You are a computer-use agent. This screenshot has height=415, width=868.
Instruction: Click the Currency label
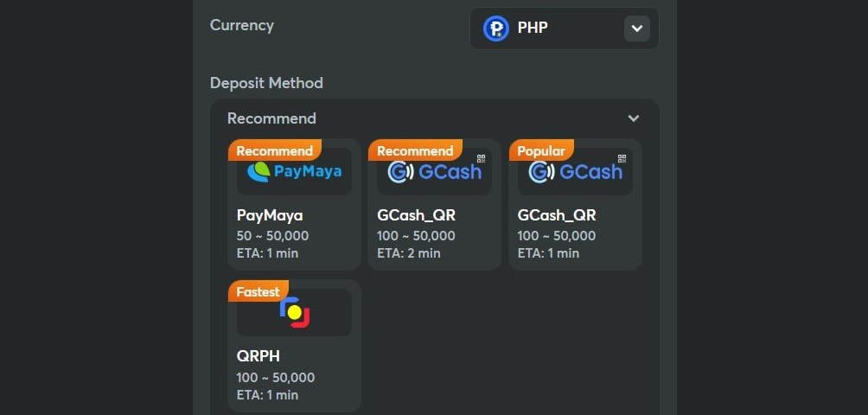(242, 25)
